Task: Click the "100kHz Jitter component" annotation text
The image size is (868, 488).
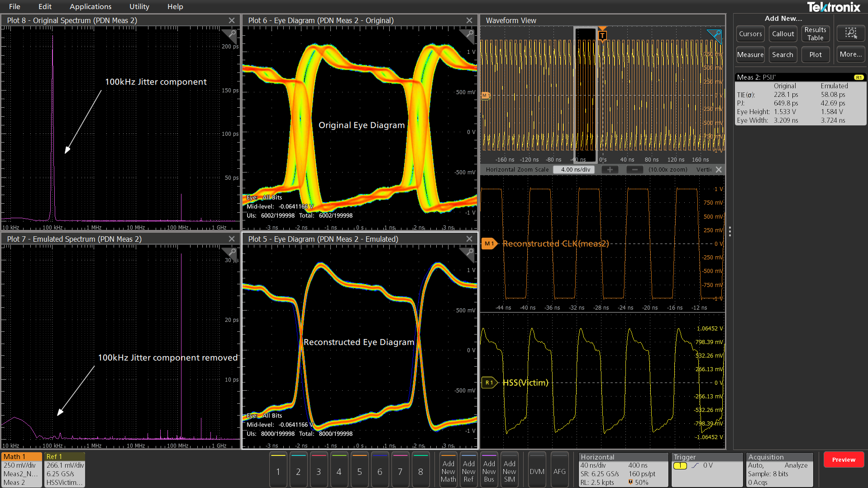Action: (x=156, y=82)
